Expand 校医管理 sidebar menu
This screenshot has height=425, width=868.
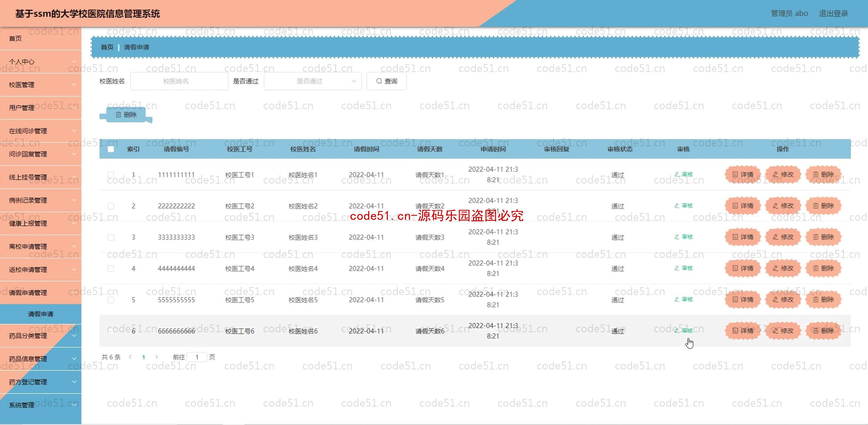40,85
